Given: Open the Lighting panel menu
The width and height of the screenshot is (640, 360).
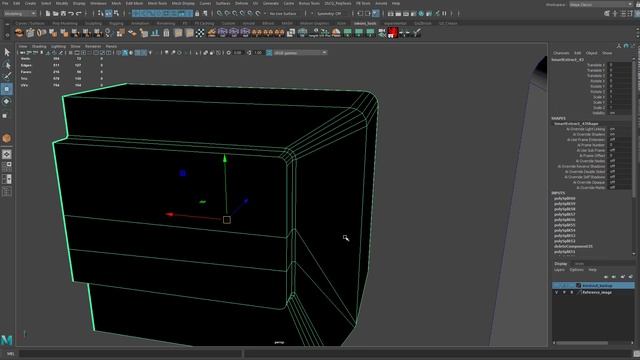Looking at the screenshot, I should coord(58,47).
